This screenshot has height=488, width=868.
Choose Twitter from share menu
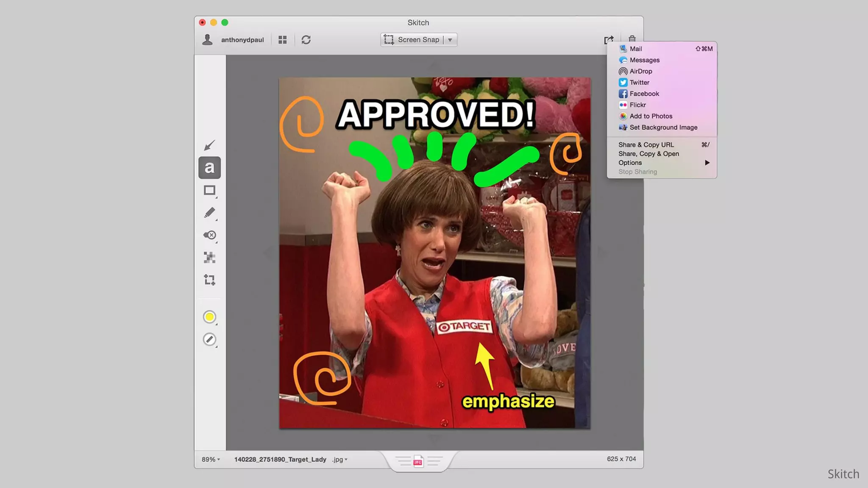639,83
